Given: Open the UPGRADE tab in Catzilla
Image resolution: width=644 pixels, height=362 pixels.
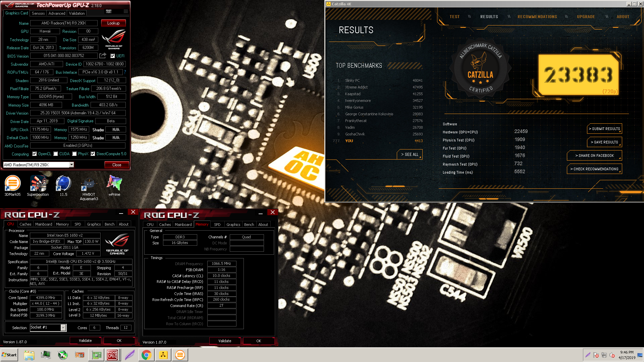Looking at the screenshot, I should tap(586, 17).
